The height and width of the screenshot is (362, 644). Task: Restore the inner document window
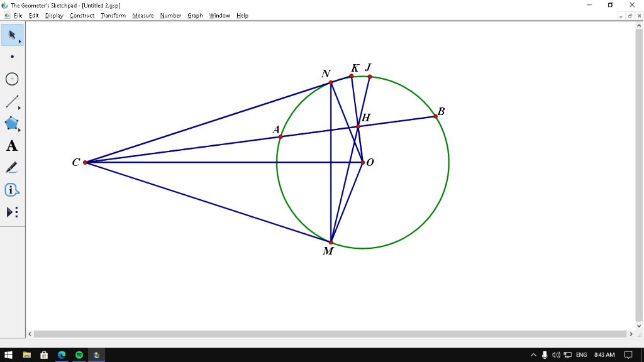(630, 16)
